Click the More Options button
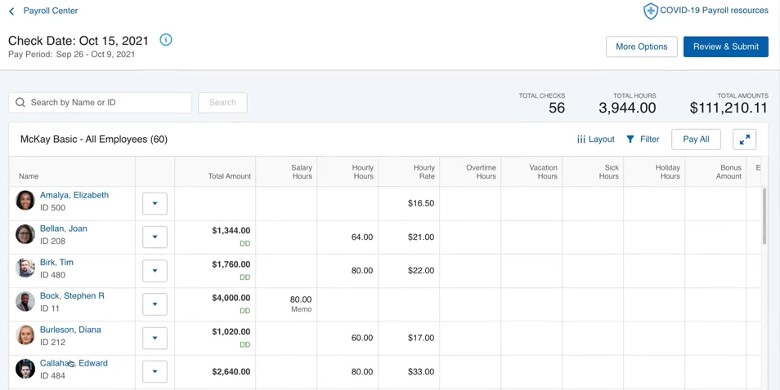Image resolution: width=780 pixels, height=390 pixels. pos(641,46)
